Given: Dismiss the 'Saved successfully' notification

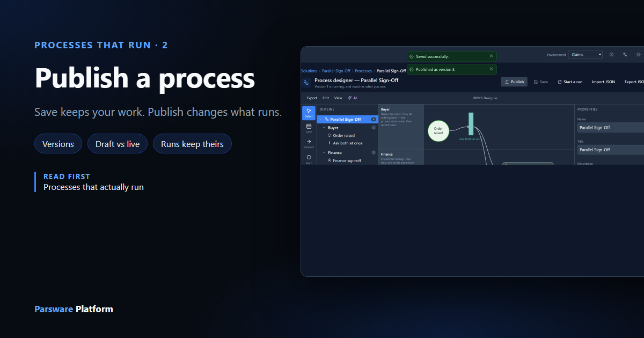Looking at the screenshot, I should [491, 56].
